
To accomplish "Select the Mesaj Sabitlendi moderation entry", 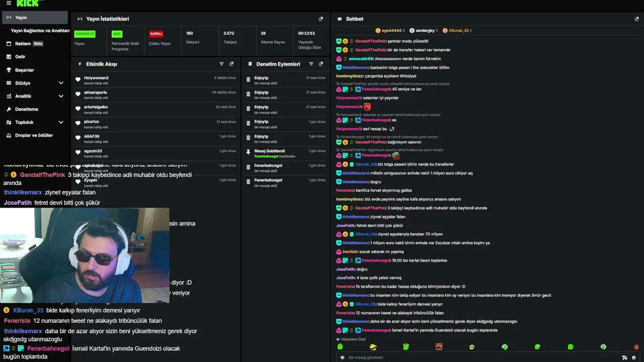I will click(x=285, y=153).
